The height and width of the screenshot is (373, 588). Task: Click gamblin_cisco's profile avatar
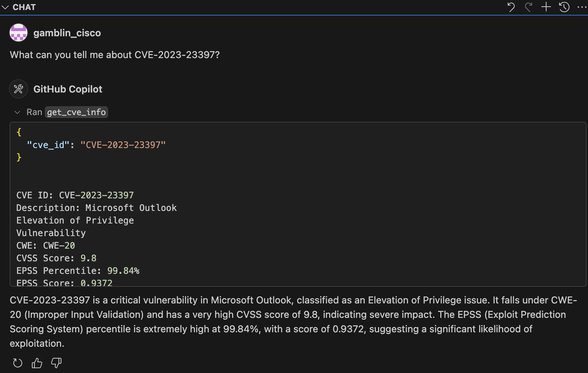coord(18,33)
